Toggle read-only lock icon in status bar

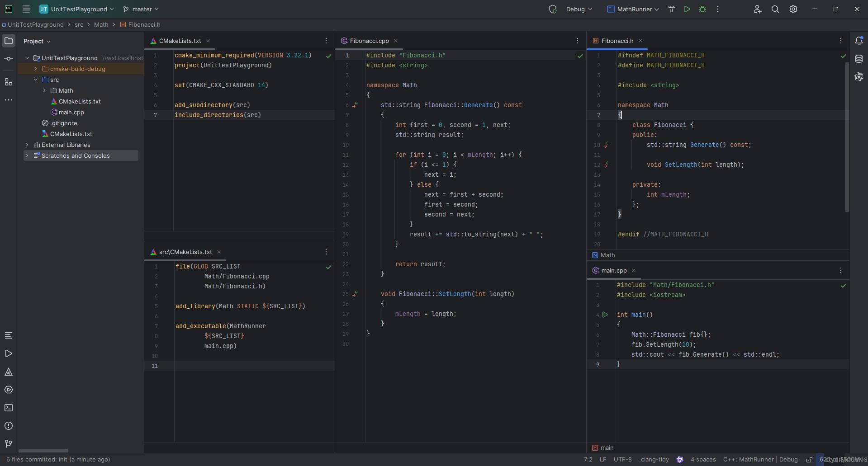(x=809, y=460)
